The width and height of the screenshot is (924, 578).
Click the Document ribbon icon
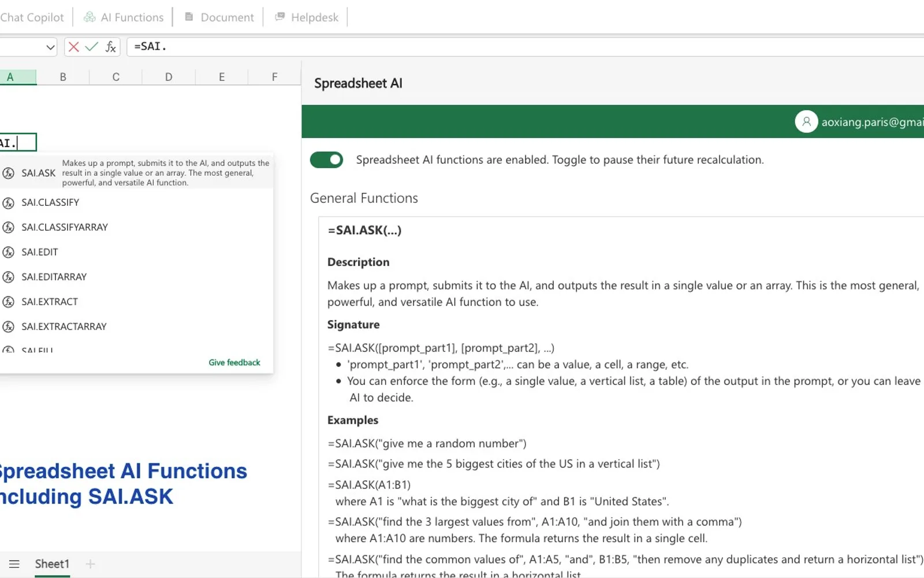click(189, 17)
